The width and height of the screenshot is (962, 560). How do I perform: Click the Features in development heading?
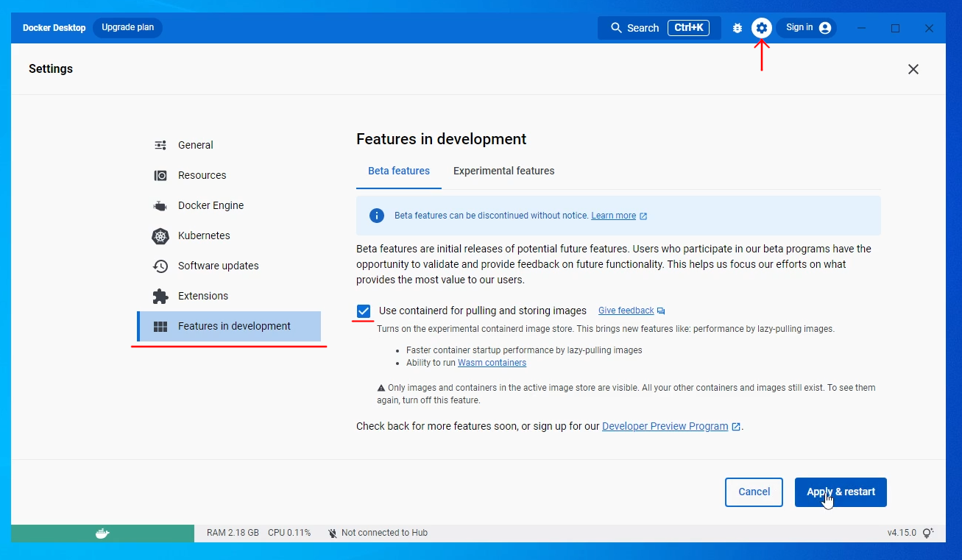(442, 139)
